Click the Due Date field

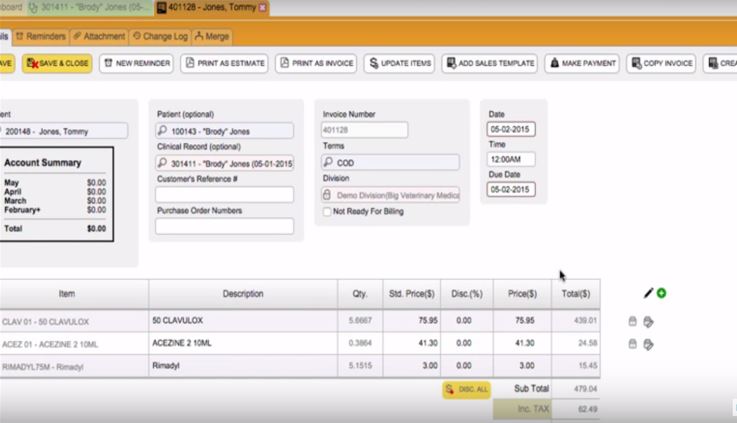[x=511, y=189]
